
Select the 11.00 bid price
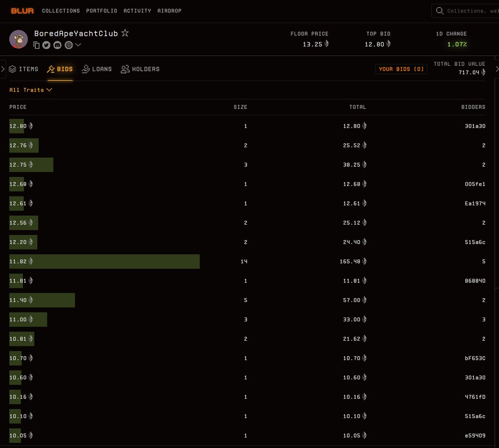(18, 319)
